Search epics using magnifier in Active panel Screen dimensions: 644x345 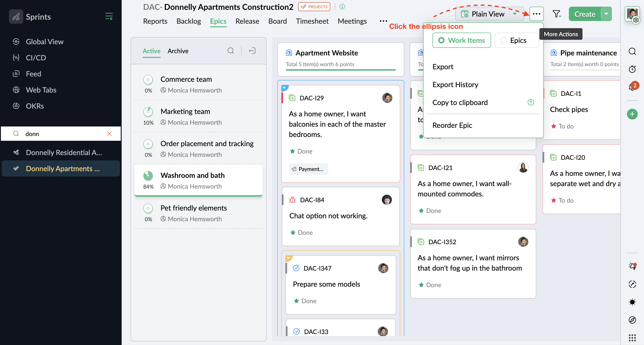coord(231,51)
